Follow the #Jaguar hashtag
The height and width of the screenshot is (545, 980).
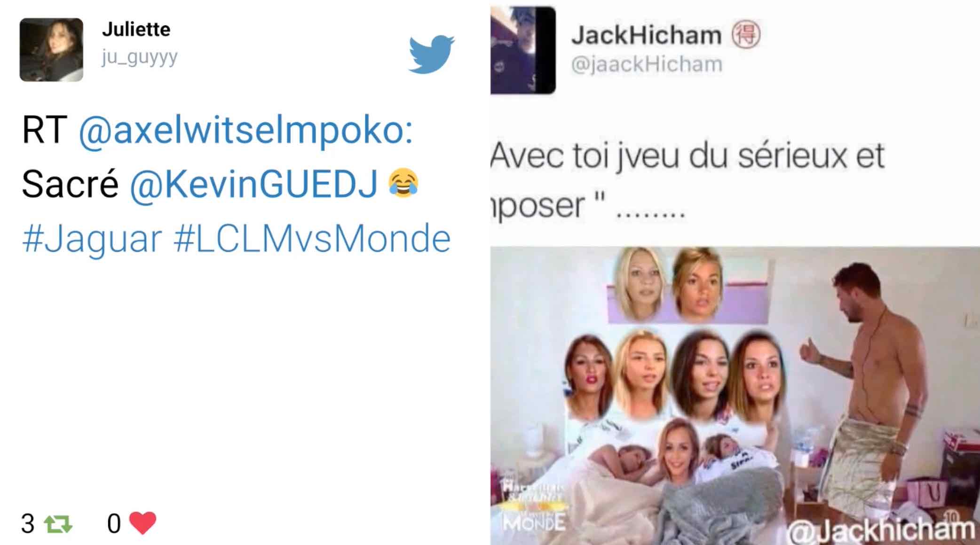pos(92,238)
